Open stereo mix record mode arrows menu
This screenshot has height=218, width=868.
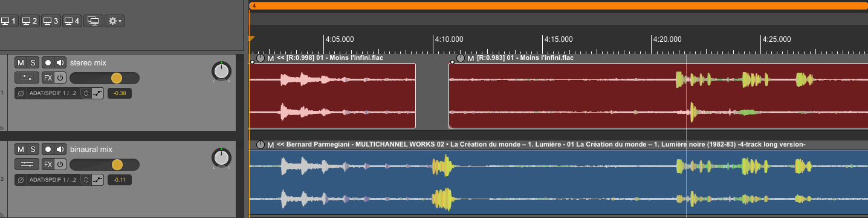86,93
